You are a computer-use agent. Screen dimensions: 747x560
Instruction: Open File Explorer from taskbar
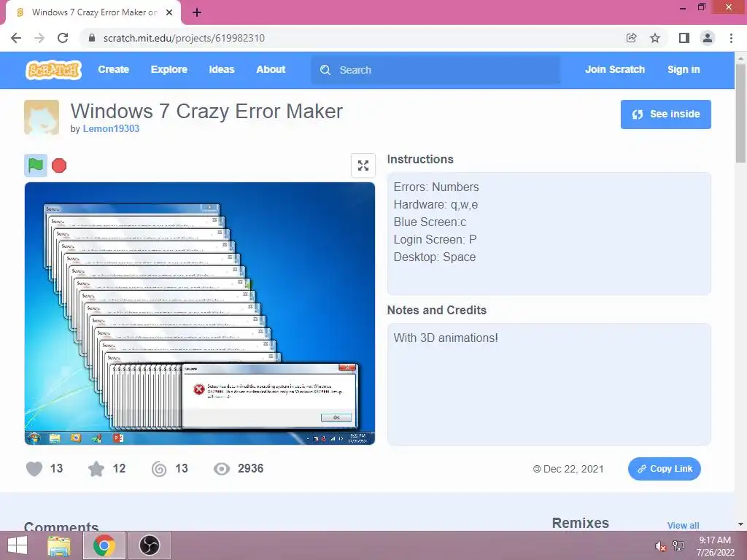[59, 545]
